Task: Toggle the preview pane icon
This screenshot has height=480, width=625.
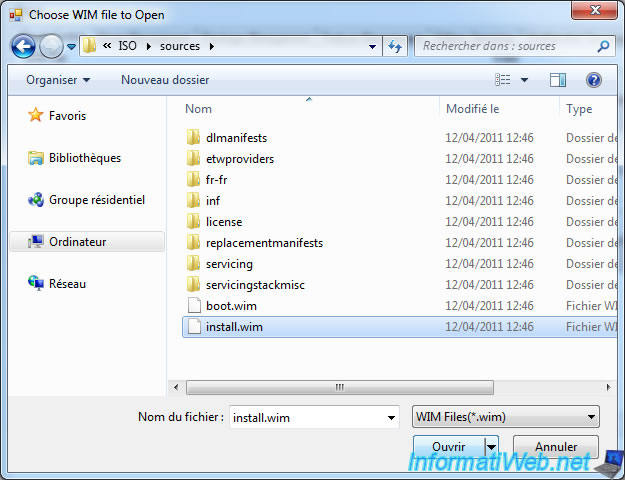Action: click(x=558, y=80)
